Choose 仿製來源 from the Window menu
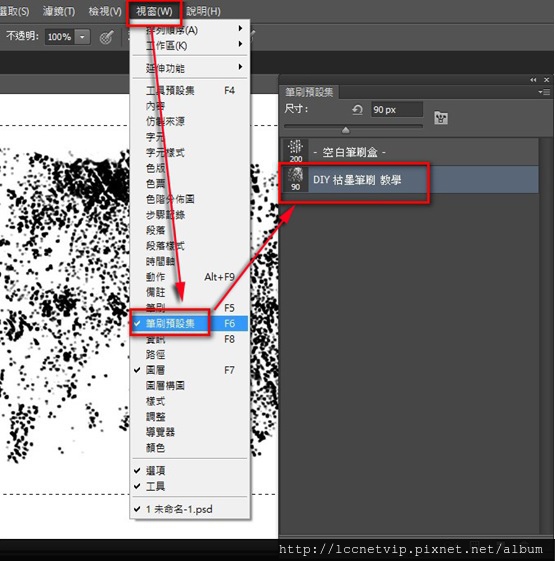The image size is (555, 561). point(190,122)
